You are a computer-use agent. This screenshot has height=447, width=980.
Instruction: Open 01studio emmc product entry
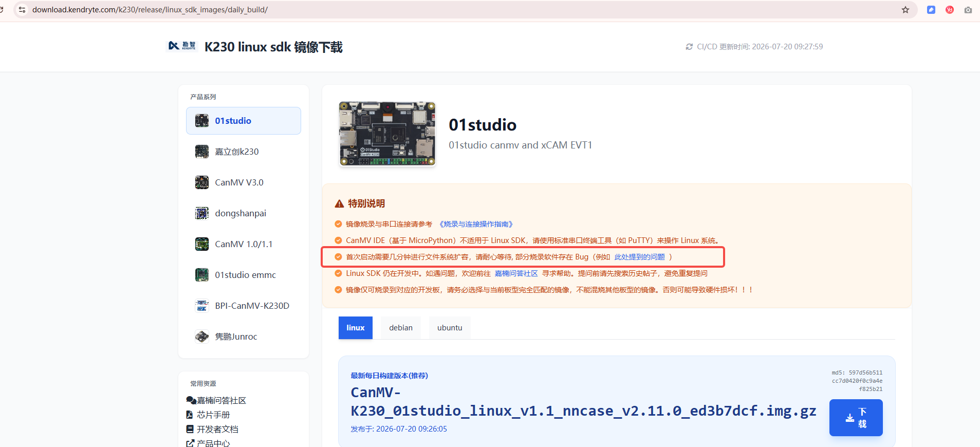tap(244, 275)
